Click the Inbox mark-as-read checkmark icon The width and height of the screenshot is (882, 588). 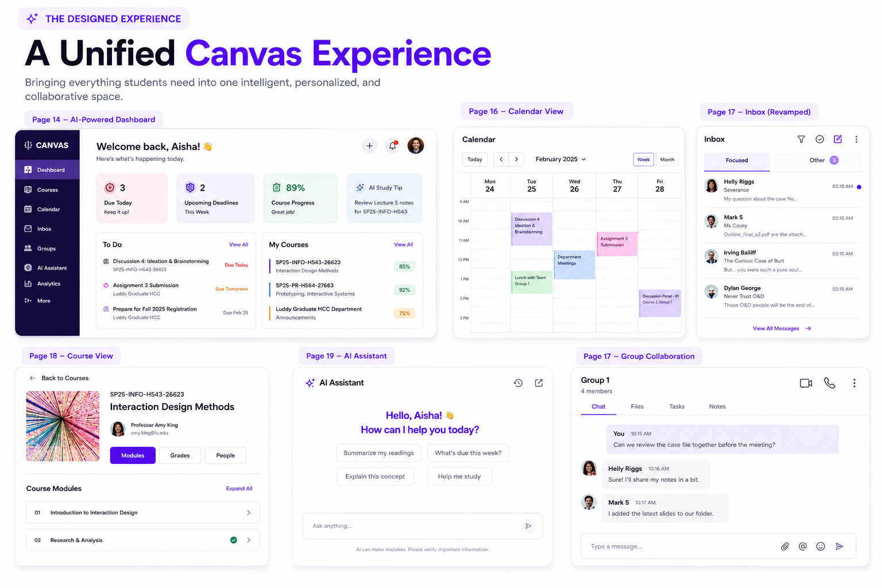[x=820, y=139]
